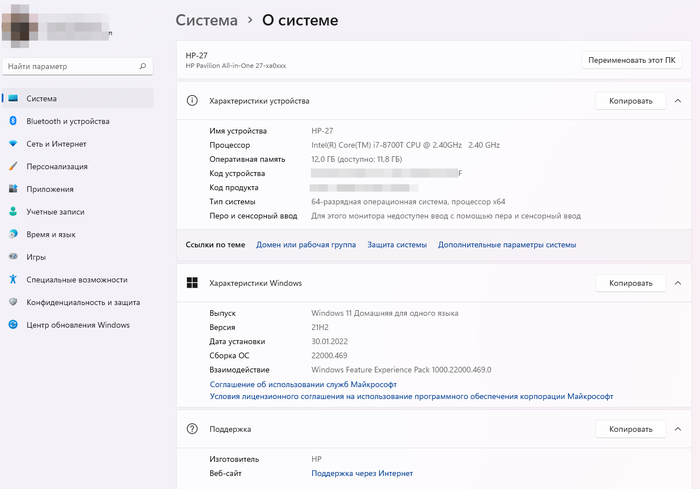Viewport: 700px width, 489px height.
Task: Open Защита системы link
Action: 397,245
